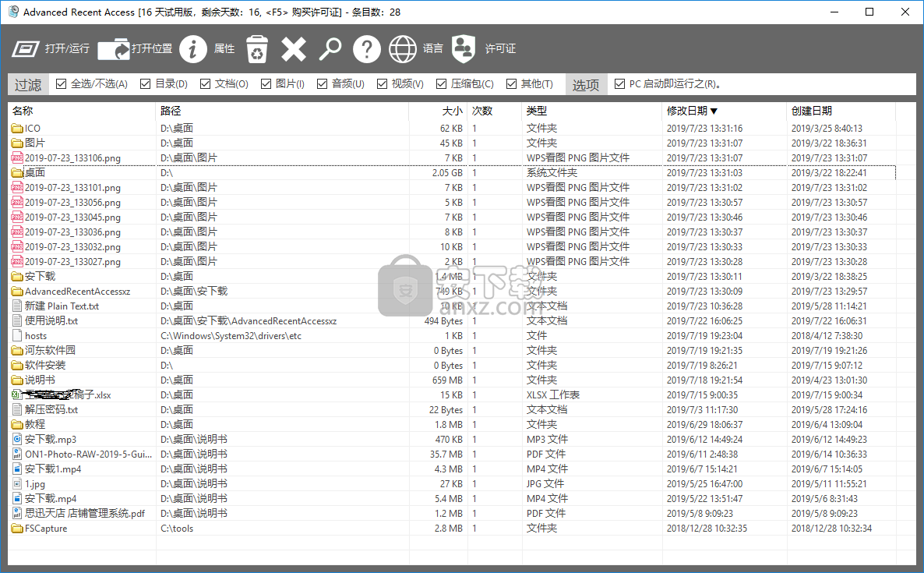Viewport: 924px width, 573px height.
Task: Click the Open Location (打开位置) folder icon
Action: (113, 49)
